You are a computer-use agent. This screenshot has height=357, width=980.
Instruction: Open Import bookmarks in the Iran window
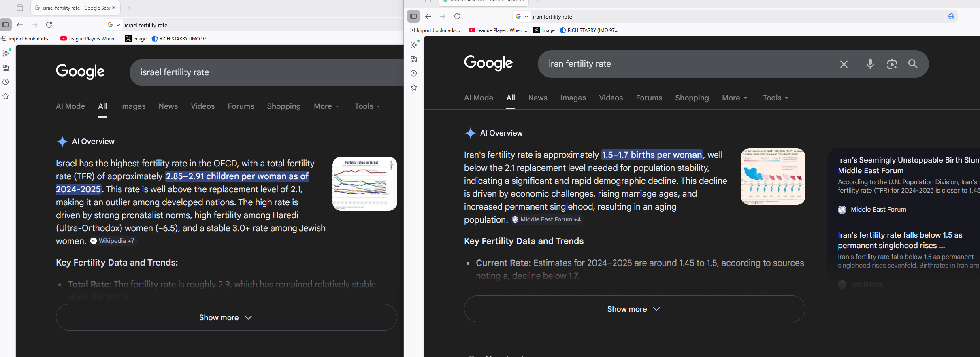click(x=435, y=30)
